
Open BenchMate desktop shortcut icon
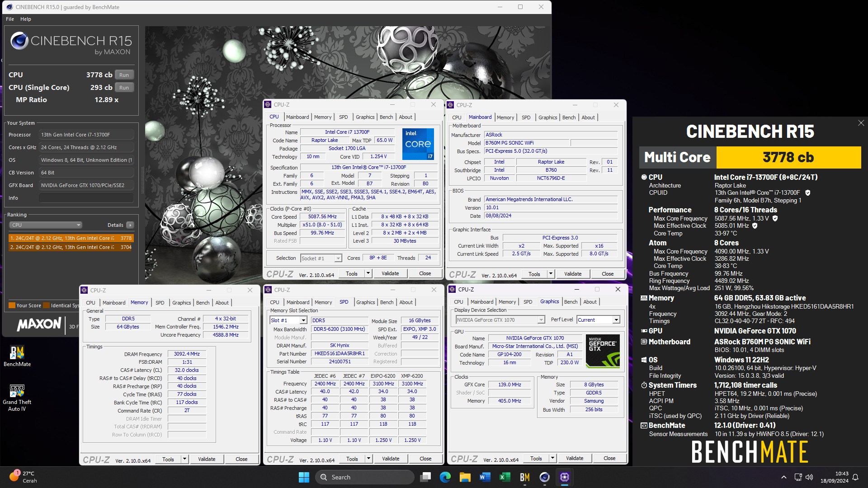coord(17,356)
